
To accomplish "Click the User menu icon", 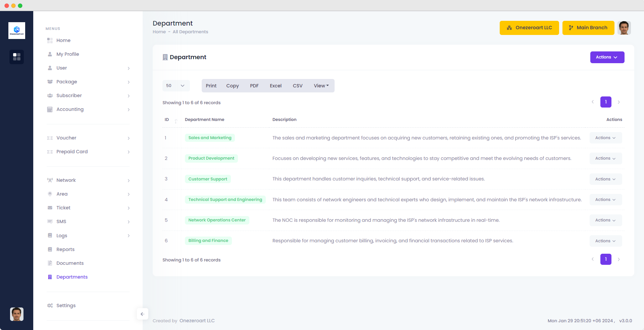I will click(x=50, y=68).
